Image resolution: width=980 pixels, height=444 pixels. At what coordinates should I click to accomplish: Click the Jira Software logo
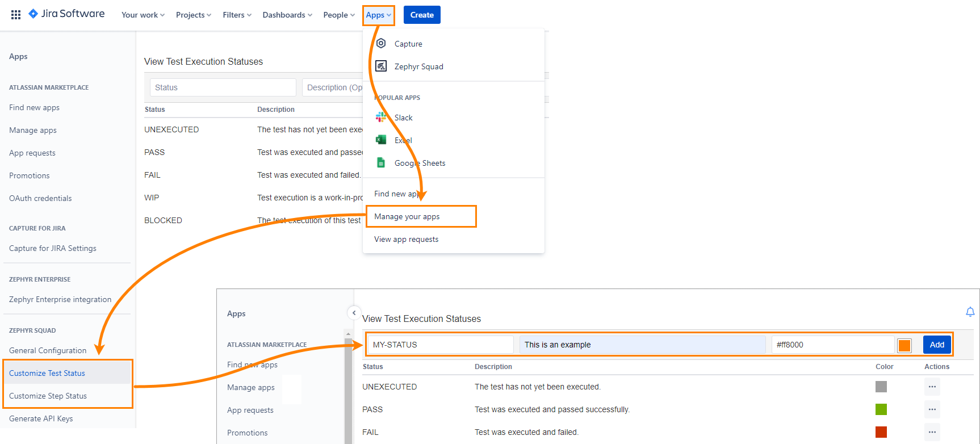(66, 14)
